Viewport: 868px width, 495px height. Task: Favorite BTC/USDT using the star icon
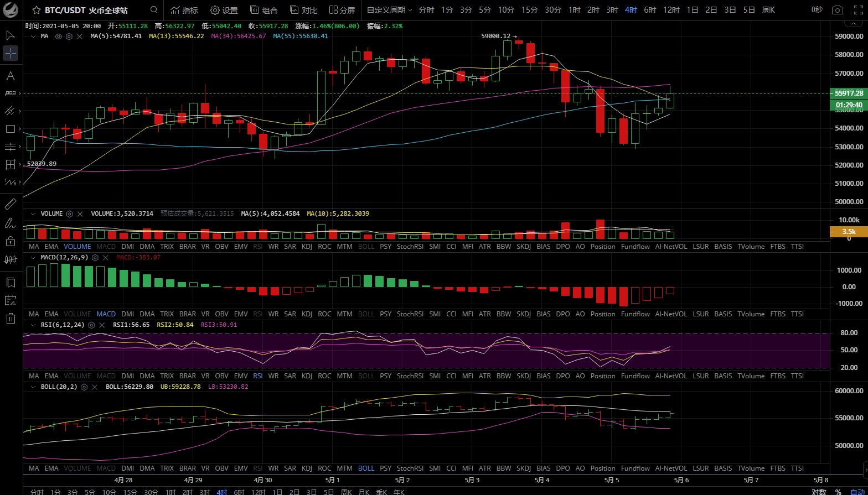(36, 10)
